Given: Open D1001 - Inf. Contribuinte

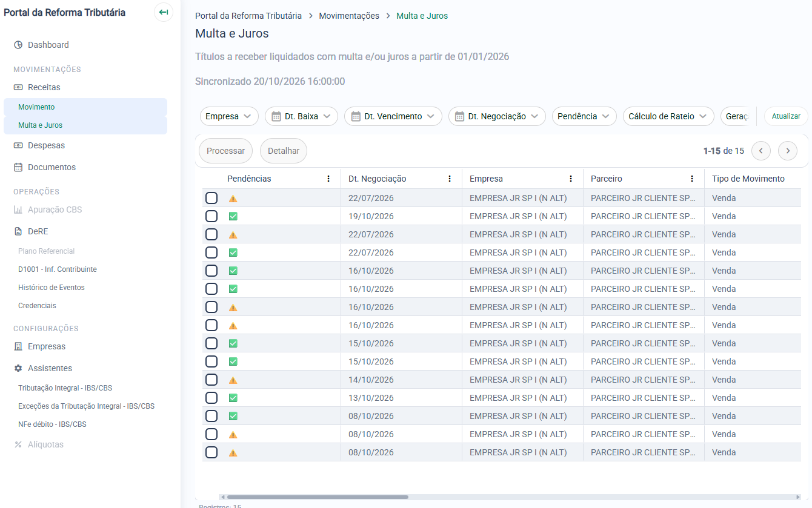Looking at the screenshot, I should tap(58, 269).
